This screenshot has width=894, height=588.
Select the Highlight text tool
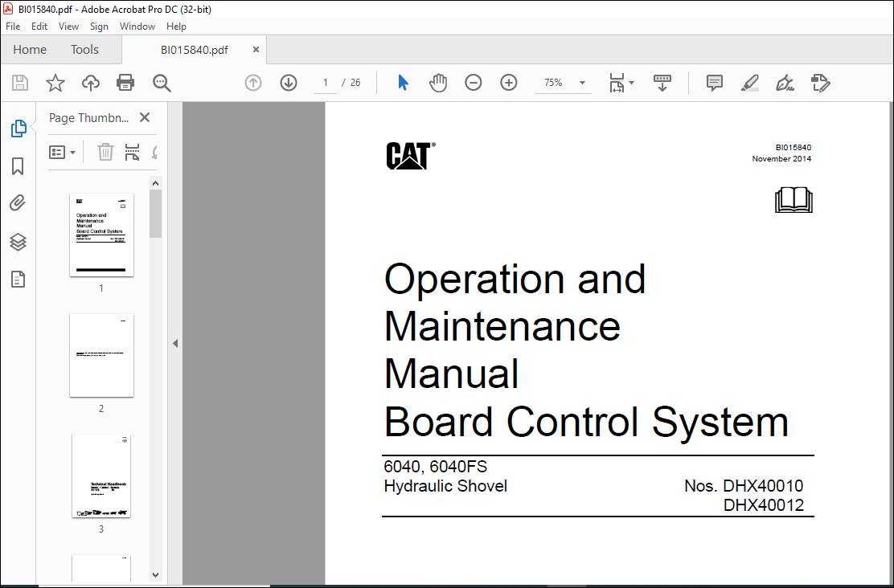click(750, 84)
